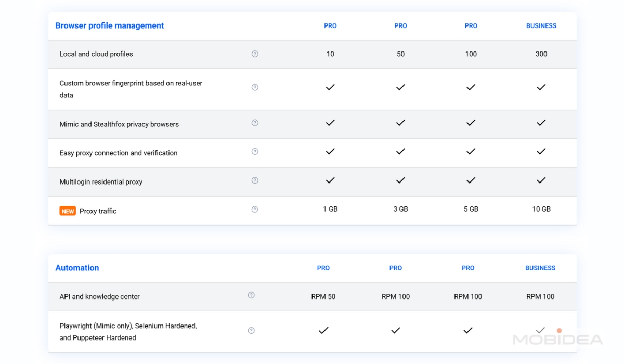Select the Browser profile management heading

[110, 25]
